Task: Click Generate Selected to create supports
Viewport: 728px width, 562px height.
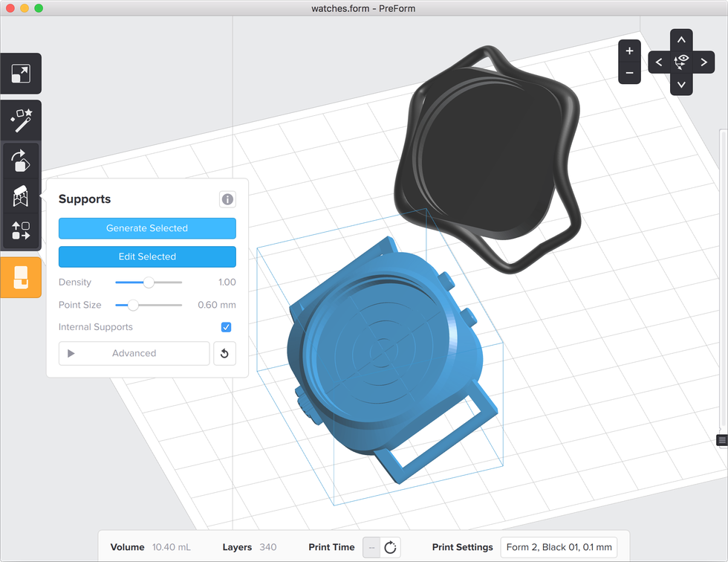Action: point(147,228)
